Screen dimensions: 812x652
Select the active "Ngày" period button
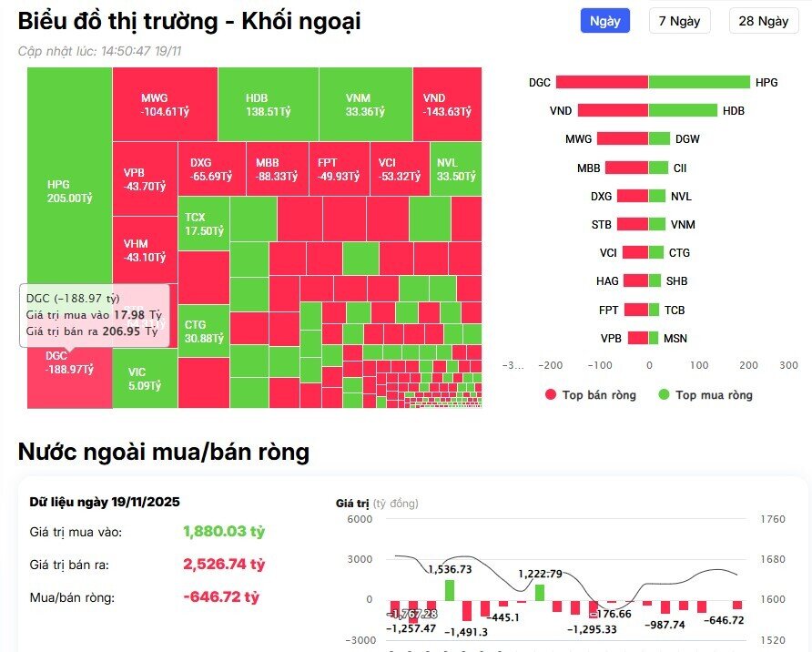click(x=607, y=21)
